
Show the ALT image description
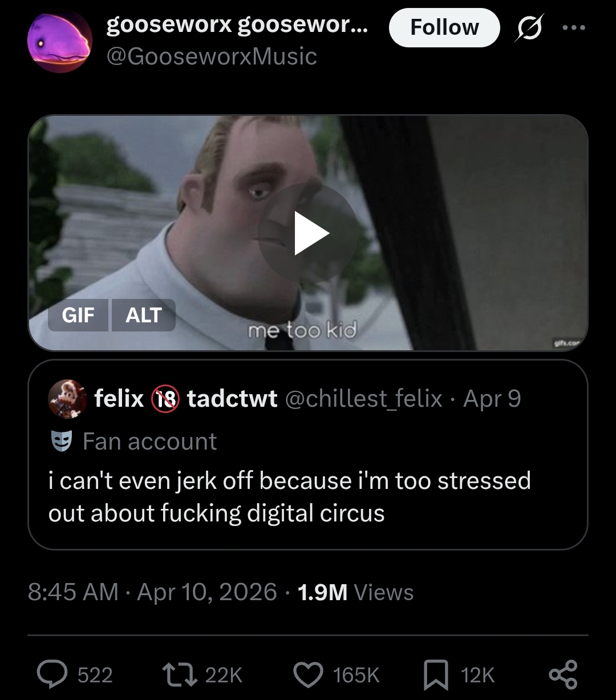click(143, 315)
